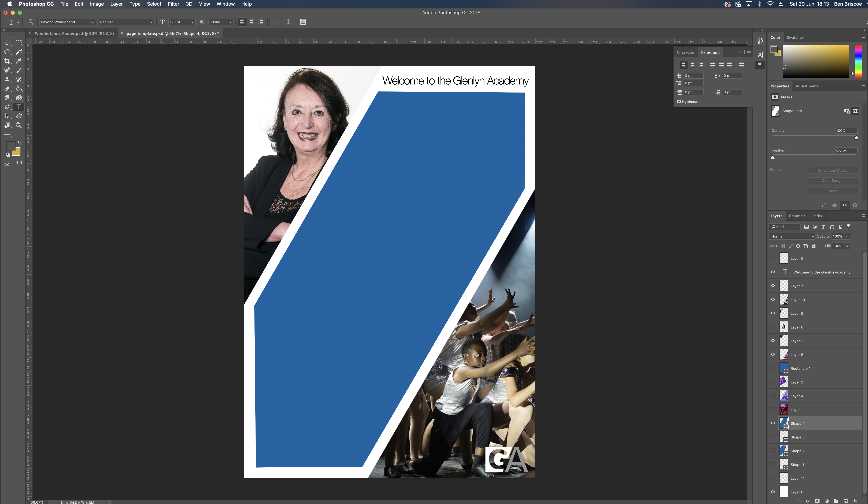
Task: Filter layers by type layers icon
Action: [823, 227]
